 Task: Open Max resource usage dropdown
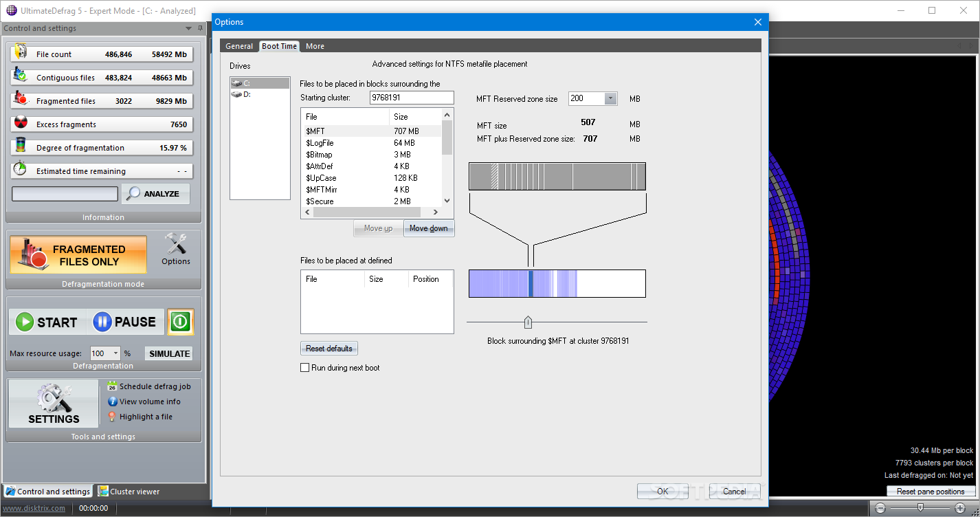point(115,353)
